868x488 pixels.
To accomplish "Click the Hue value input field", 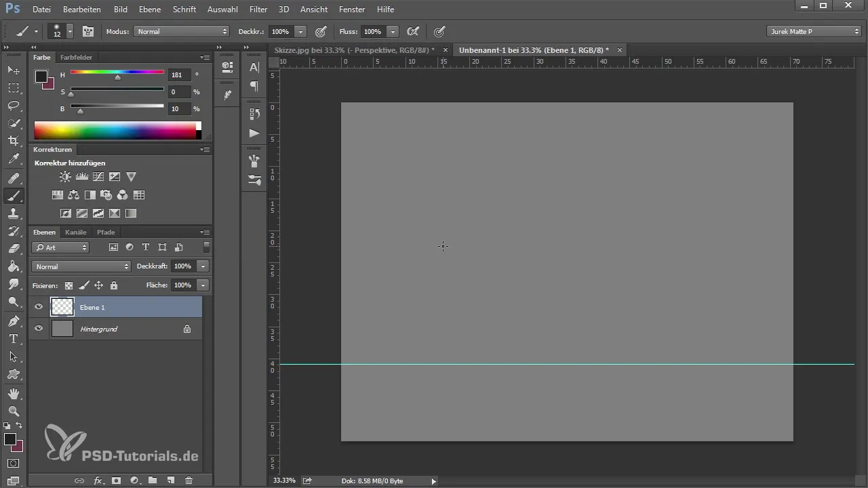I will (180, 75).
